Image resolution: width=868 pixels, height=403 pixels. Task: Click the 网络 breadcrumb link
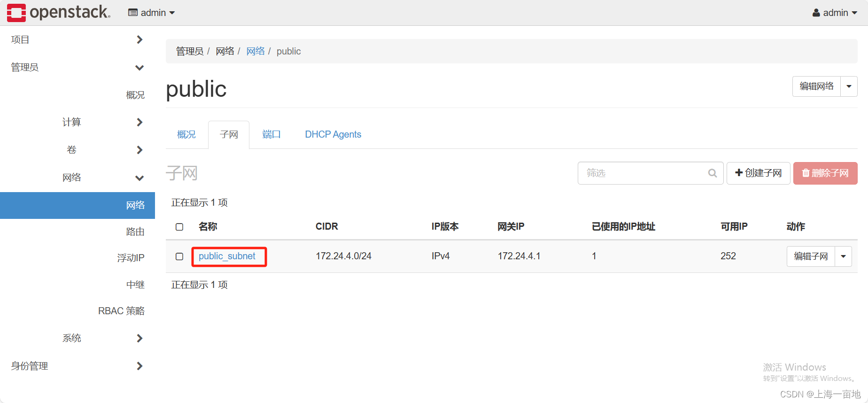tap(256, 51)
